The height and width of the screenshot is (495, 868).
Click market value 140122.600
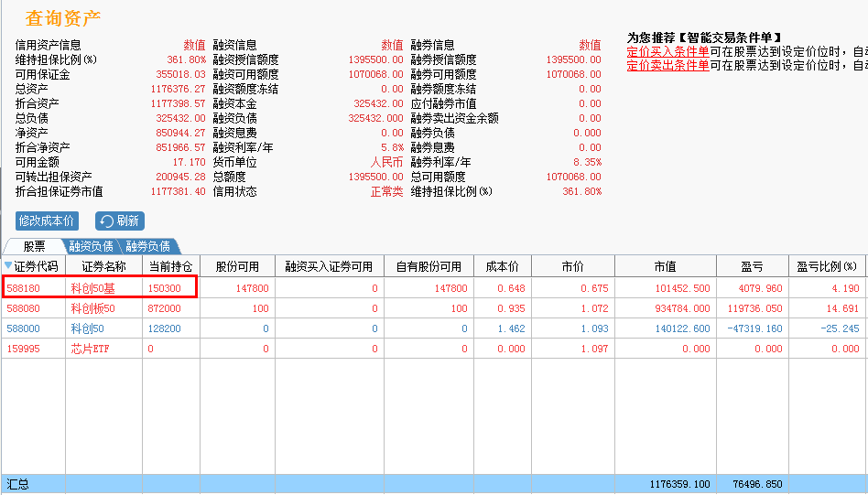pos(682,328)
